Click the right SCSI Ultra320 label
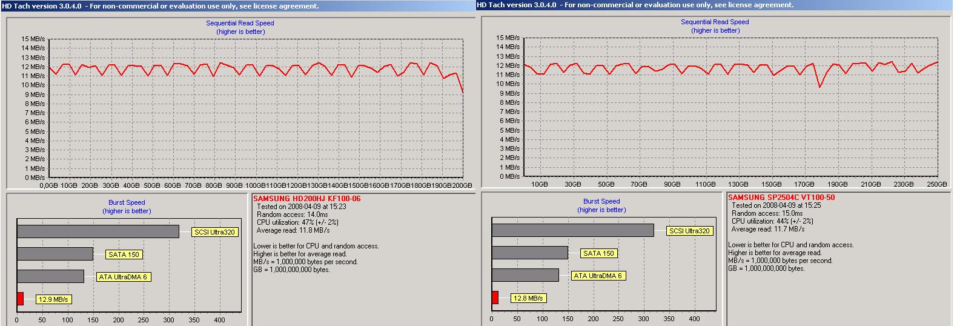 coord(689,231)
